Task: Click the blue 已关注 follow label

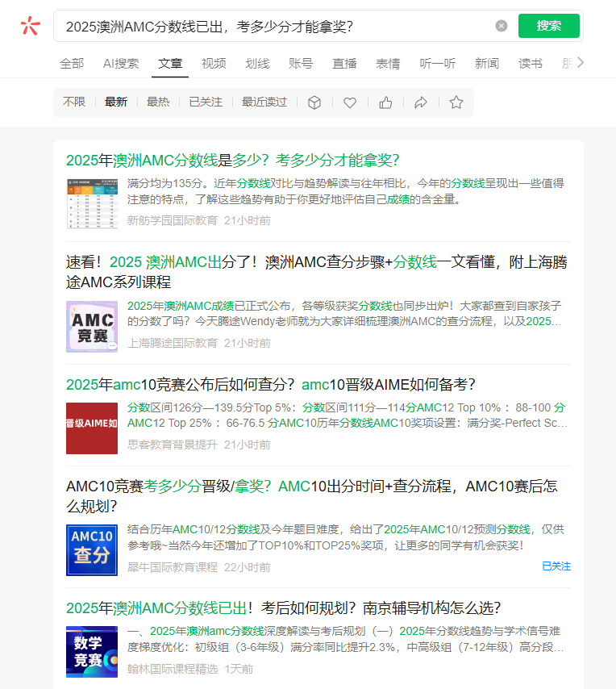Action: coord(556,566)
